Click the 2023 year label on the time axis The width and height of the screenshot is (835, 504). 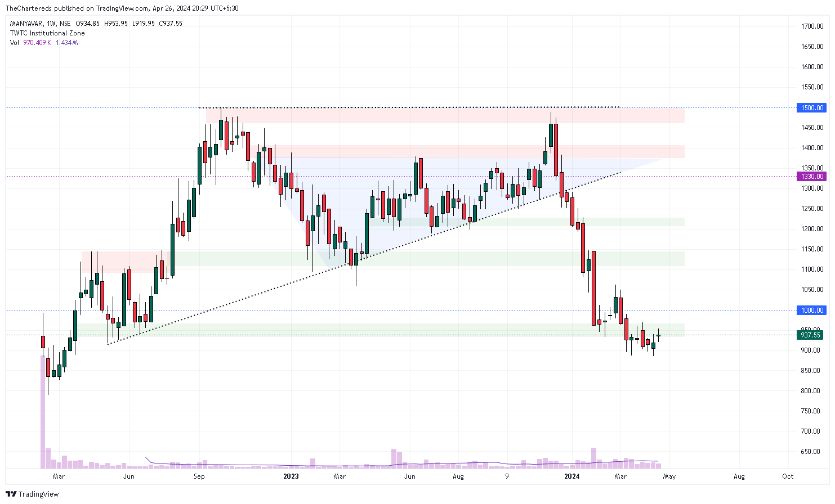291,476
